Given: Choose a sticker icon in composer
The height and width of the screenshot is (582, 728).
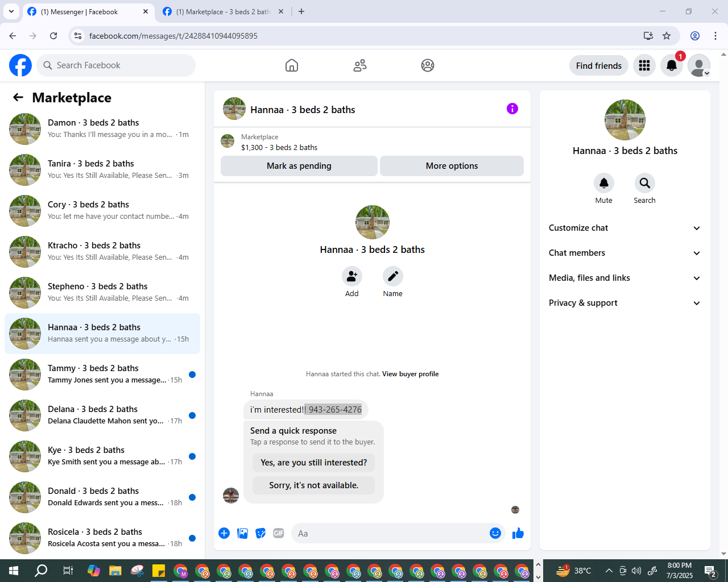Looking at the screenshot, I should [x=261, y=533].
